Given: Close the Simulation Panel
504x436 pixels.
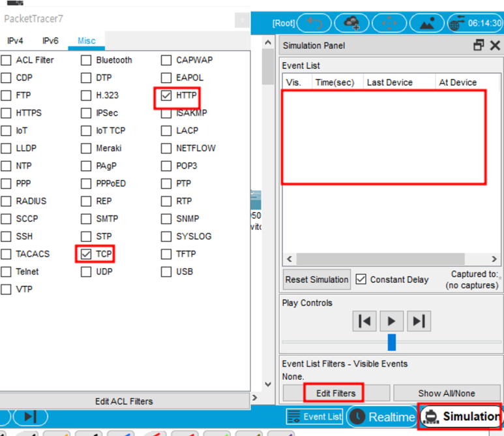Looking at the screenshot, I should coord(495,46).
